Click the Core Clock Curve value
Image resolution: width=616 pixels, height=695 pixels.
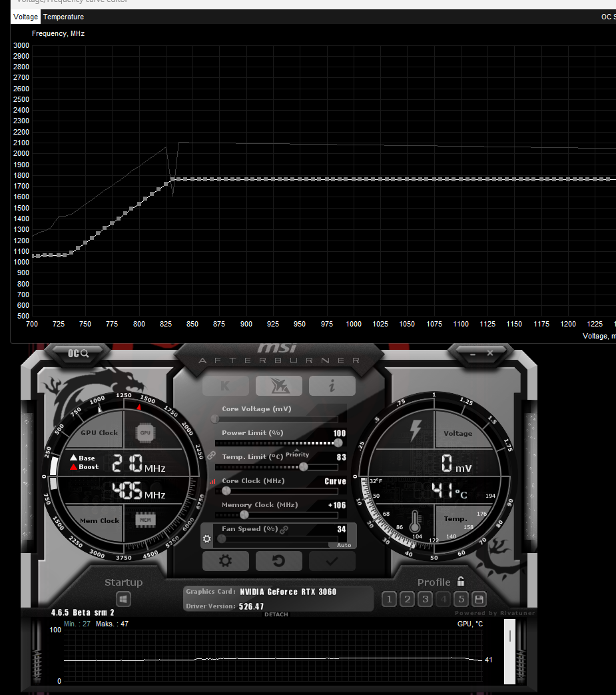(335, 481)
